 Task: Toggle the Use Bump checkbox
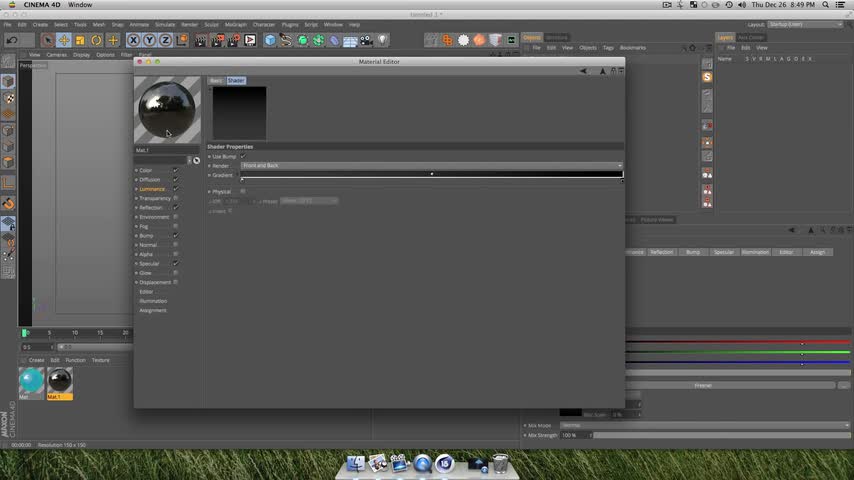[x=243, y=156]
